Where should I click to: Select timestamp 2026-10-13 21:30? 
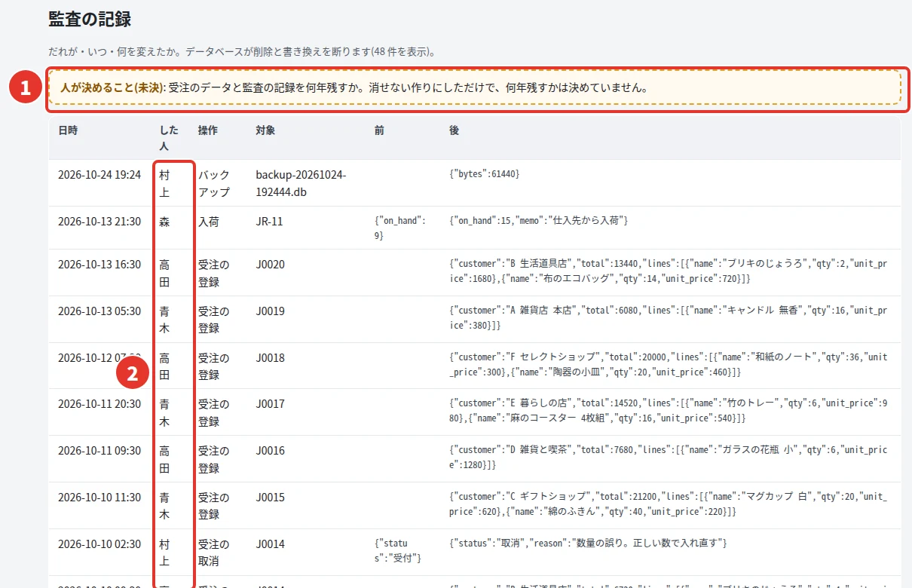click(x=99, y=222)
